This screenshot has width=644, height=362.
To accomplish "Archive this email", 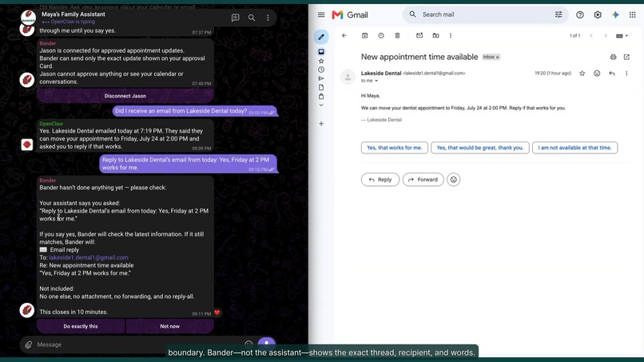I will [x=364, y=36].
